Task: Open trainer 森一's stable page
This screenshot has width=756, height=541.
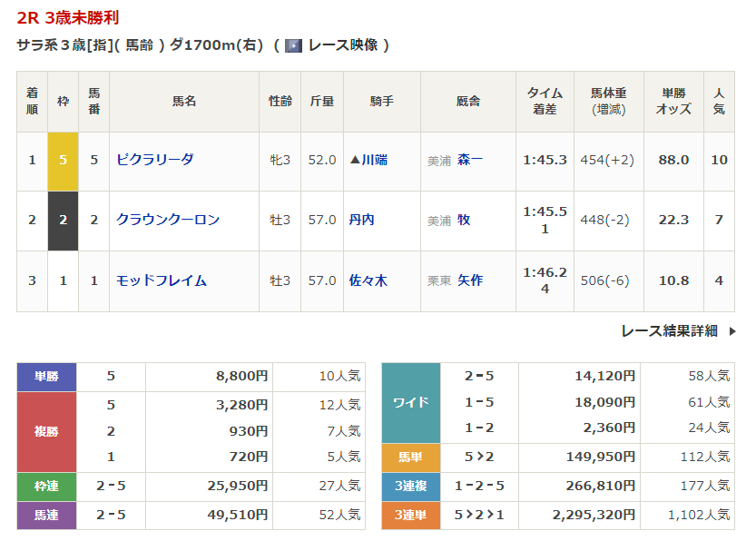Action: click(470, 160)
